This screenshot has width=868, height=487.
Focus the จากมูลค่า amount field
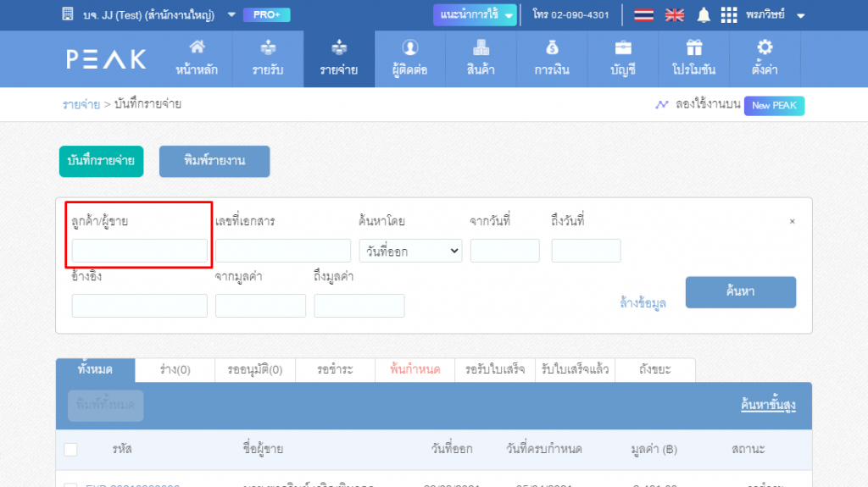[261, 306]
